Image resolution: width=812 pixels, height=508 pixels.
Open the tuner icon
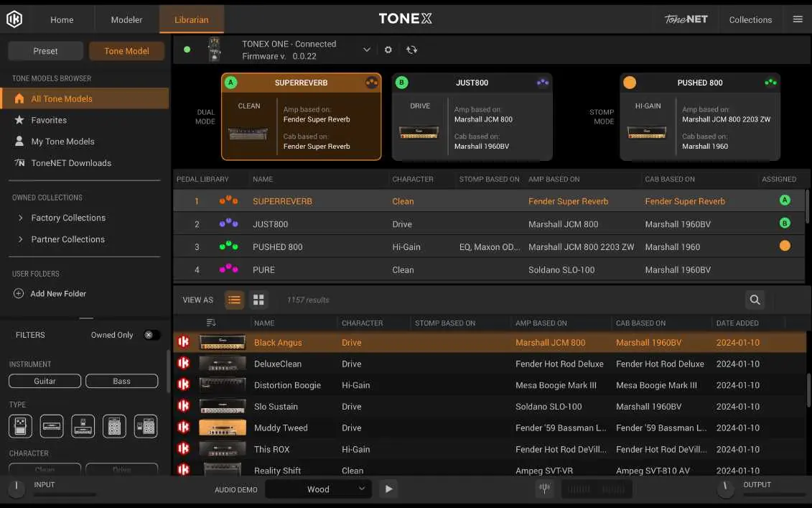pos(544,489)
